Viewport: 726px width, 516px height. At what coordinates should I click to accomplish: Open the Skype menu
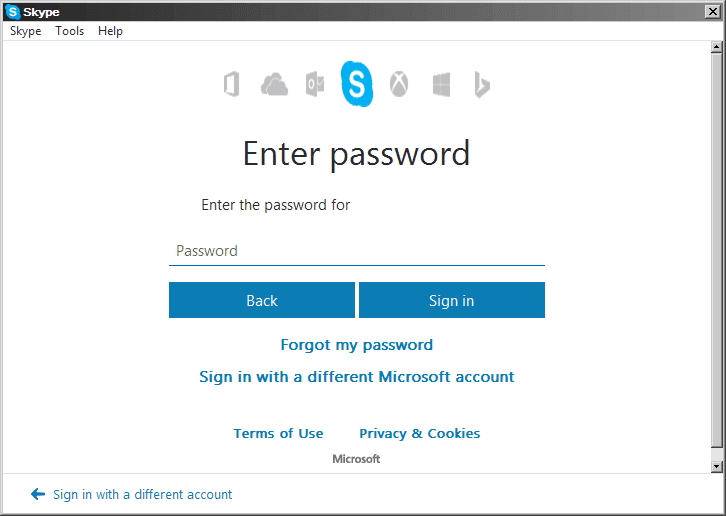(x=25, y=31)
